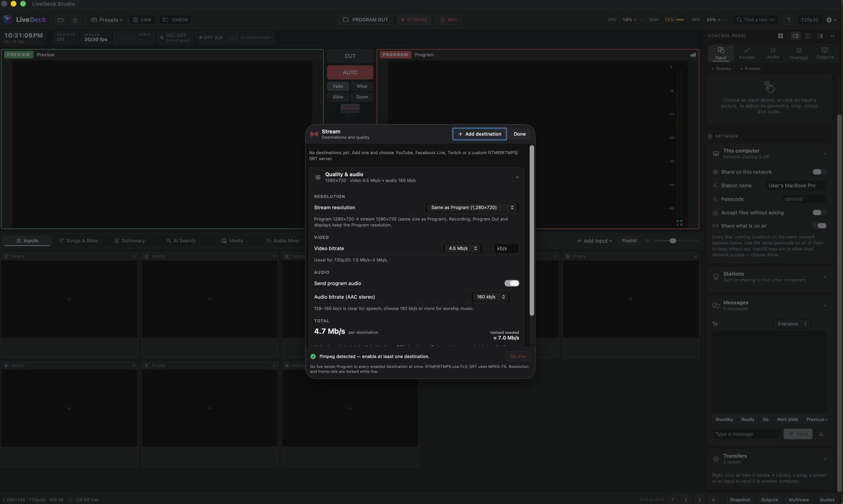
Task: Click Done in the Stream dialog
Action: (519, 134)
